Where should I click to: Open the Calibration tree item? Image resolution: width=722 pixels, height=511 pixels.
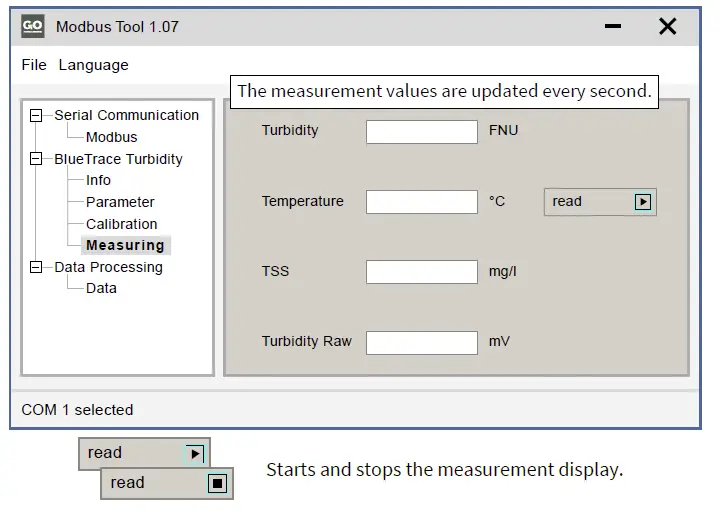coord(122,224)
